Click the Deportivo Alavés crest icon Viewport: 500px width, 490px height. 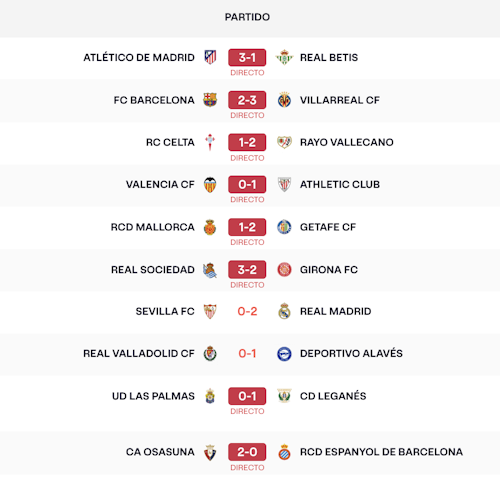tap(284, 353)
